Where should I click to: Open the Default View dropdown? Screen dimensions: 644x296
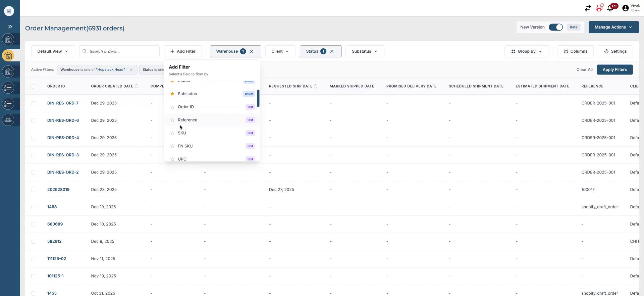[x=53, y=51]
